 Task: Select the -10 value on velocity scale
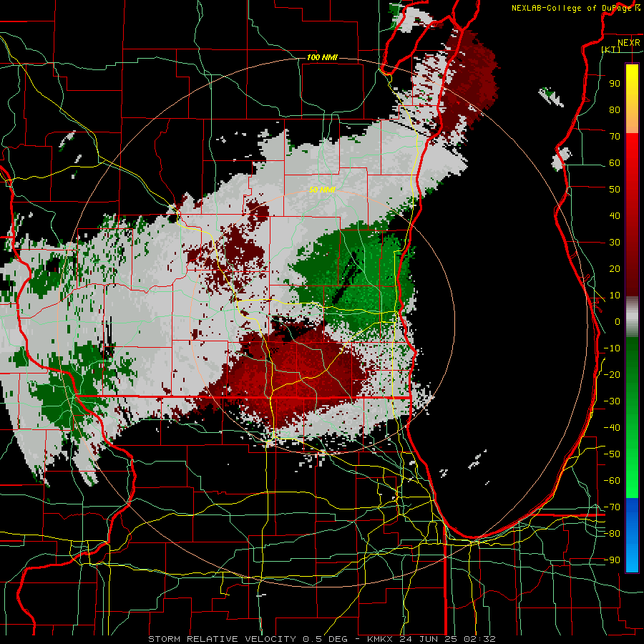(612, 348)
